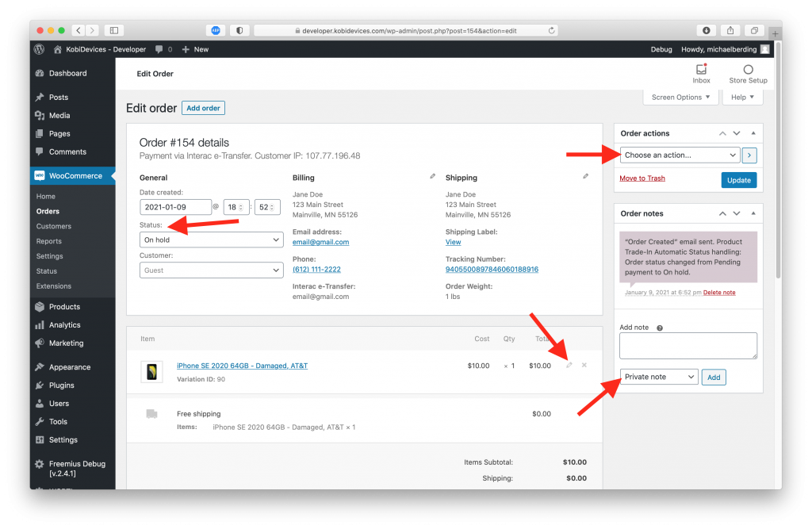Click the privacy shield icon in Safari
The image size is (812, 529).
239,31
